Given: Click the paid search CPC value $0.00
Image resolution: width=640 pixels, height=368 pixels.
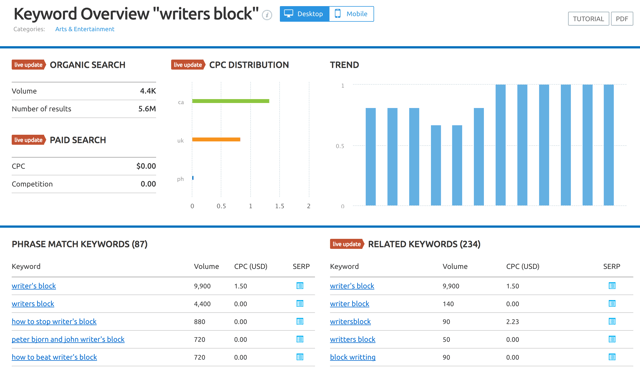Looking at the screenshot, I should click(146, 166).
